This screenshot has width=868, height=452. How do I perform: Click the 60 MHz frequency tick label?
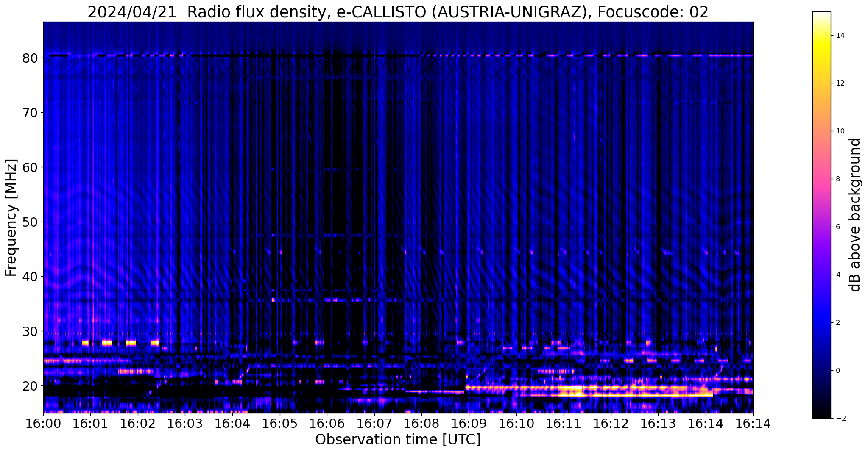30,167
